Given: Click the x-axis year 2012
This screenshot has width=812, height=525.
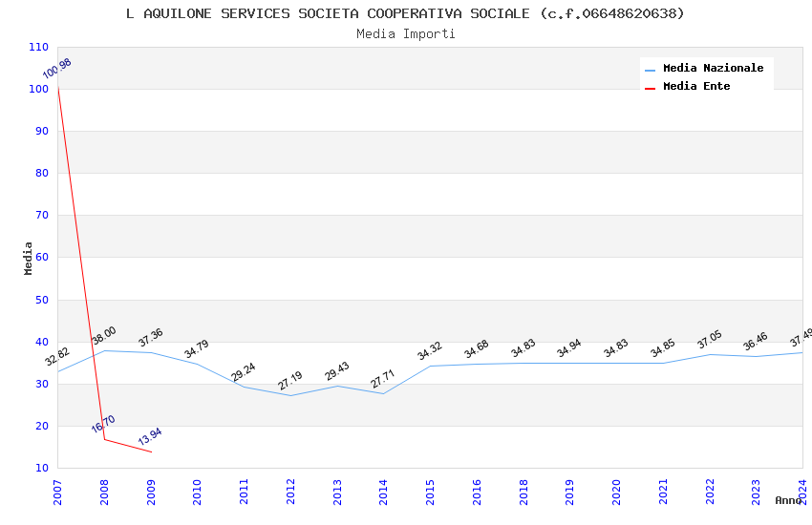Looking at the screenshot, I should point(290,492).
